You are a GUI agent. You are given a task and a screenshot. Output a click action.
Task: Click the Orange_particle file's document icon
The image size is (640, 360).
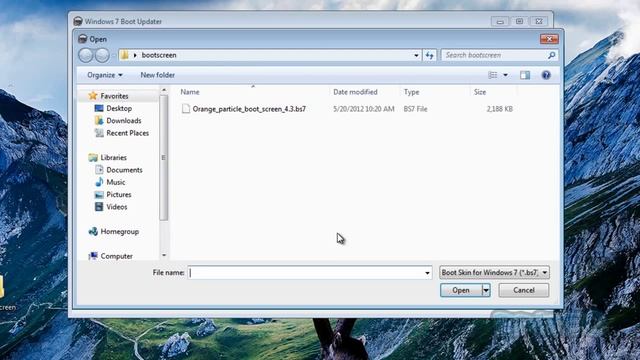(186, 109)
